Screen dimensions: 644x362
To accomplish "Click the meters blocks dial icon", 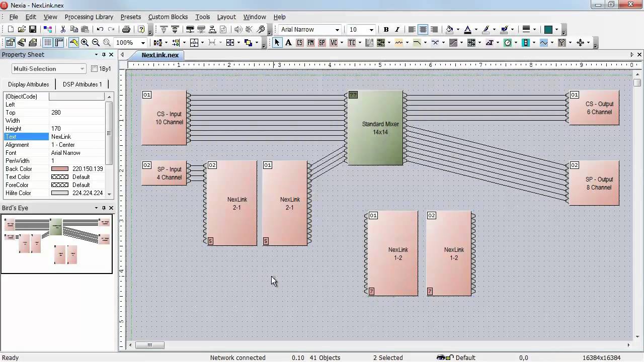I will point(508,43).
